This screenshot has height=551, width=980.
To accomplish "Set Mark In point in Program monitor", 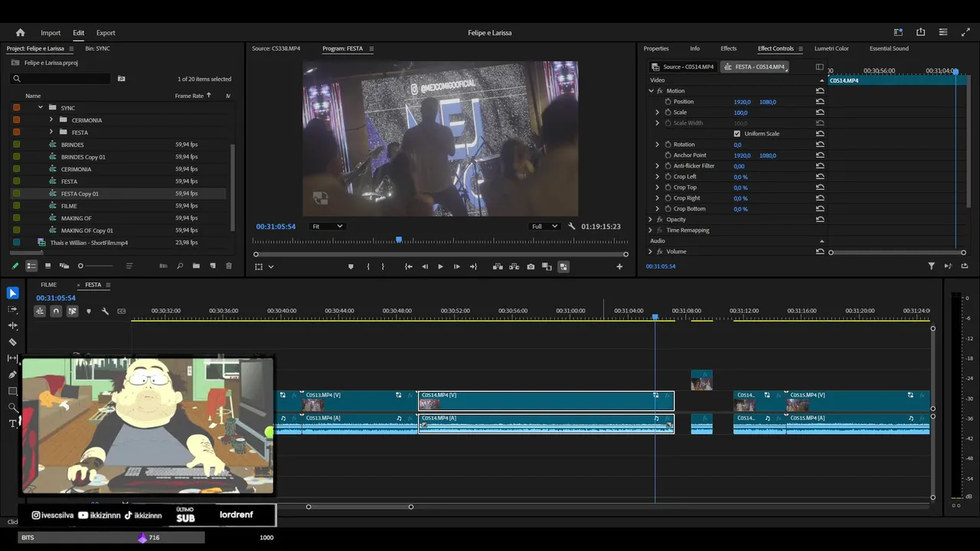I will coord(368,266).
